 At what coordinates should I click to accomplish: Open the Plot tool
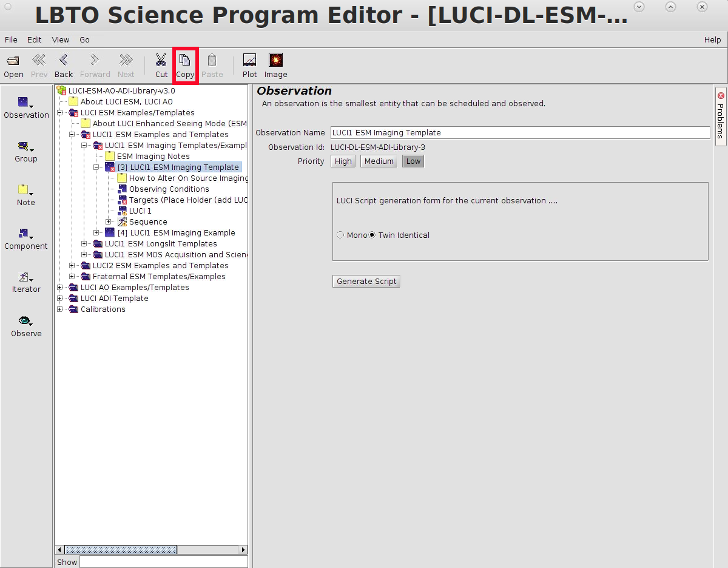[249, 66]
